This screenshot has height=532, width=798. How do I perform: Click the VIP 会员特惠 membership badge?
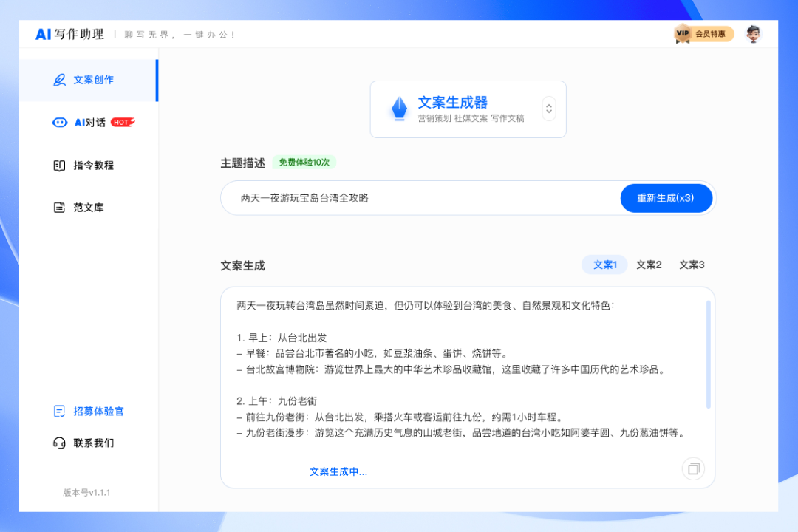coord(703,33)
